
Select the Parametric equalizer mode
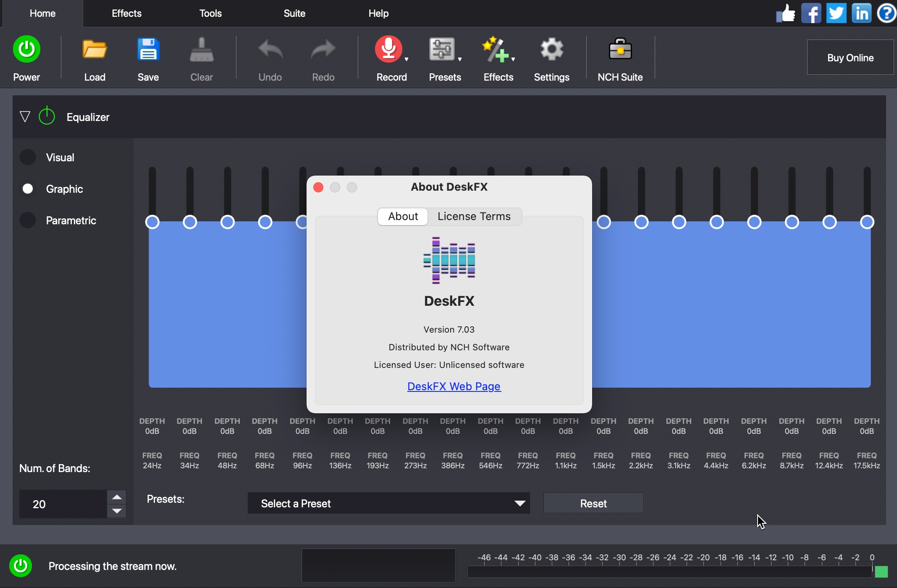28,220
